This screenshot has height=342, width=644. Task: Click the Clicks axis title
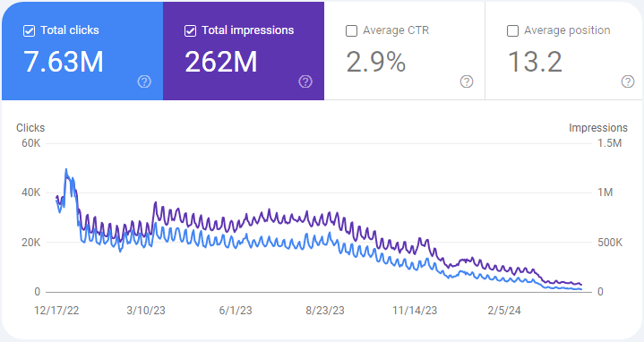click(x=30, y=128)
